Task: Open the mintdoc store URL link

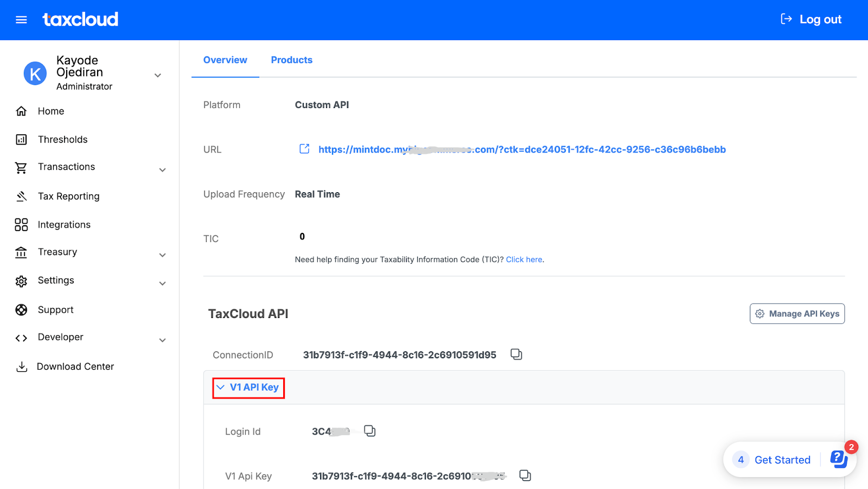Action: pyautogui.click(x=522, y=149)
